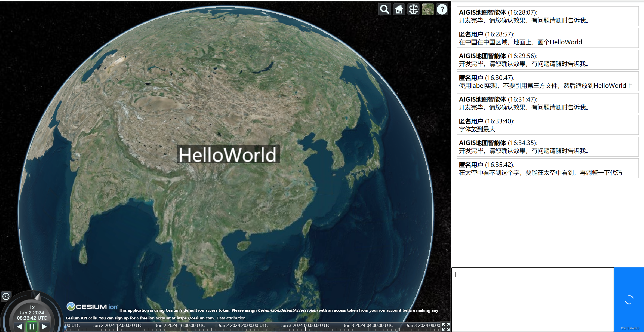This screenshot has width=644, height=332.
Task: Select the 匿名用户 (16:28:57) header
Action: (x=487, y=34)
